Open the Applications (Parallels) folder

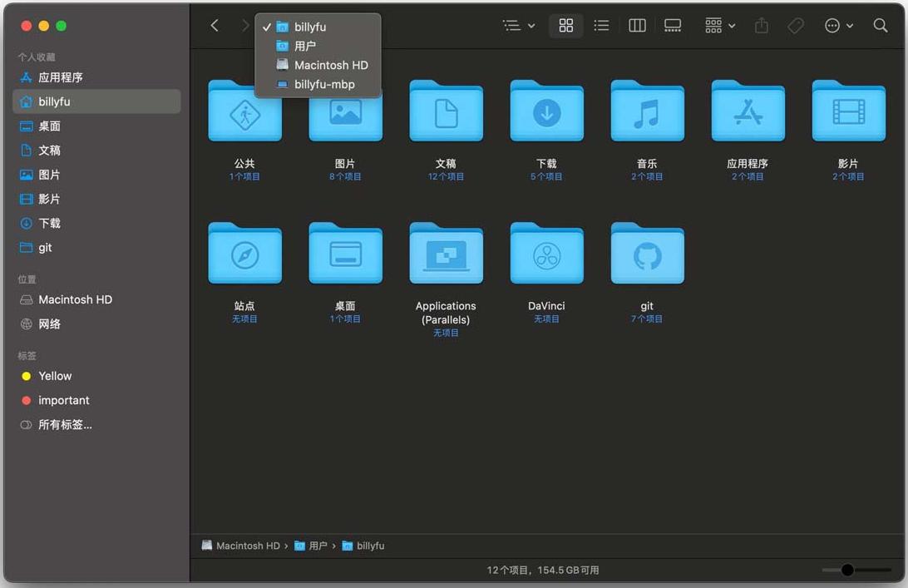point(446,254)
